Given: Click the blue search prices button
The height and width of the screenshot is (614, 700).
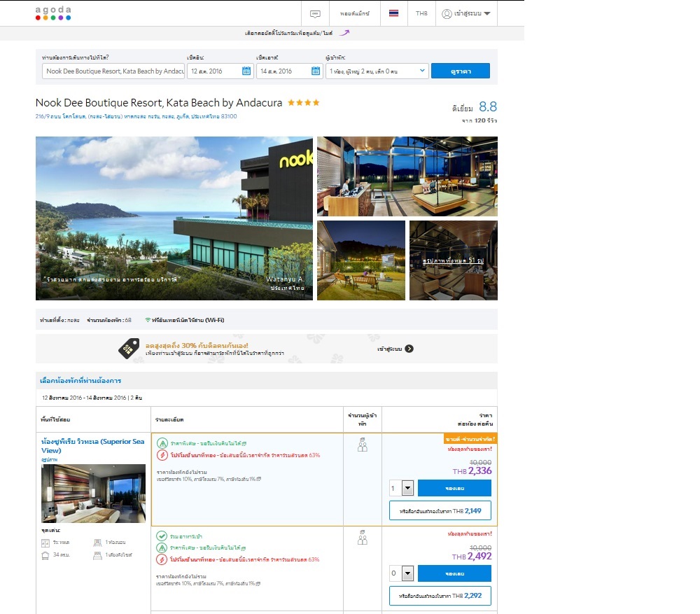Looking at the screenshot, I should [x=460, y=71].
